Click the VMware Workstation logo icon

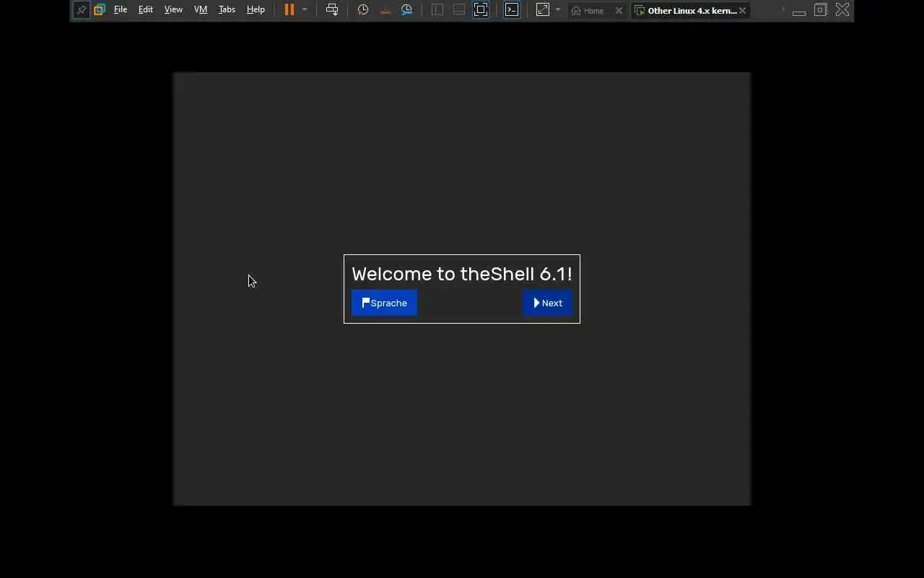click(x=100, y=10)
